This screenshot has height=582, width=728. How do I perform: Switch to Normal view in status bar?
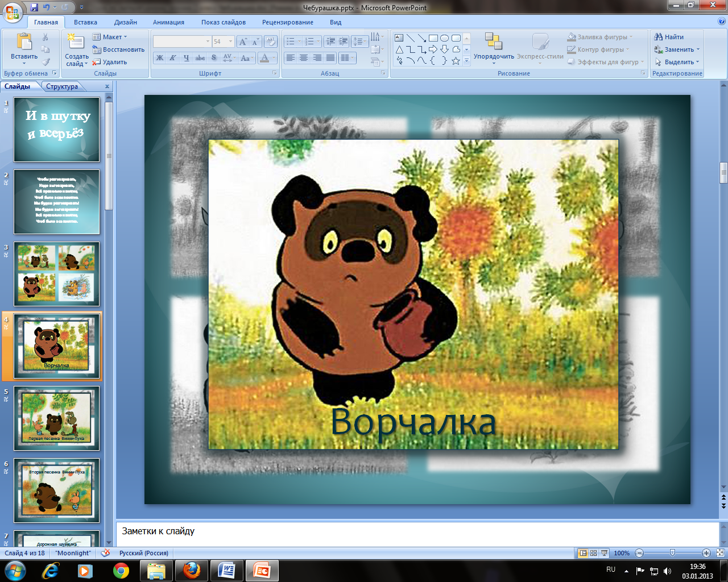[583, 553]
